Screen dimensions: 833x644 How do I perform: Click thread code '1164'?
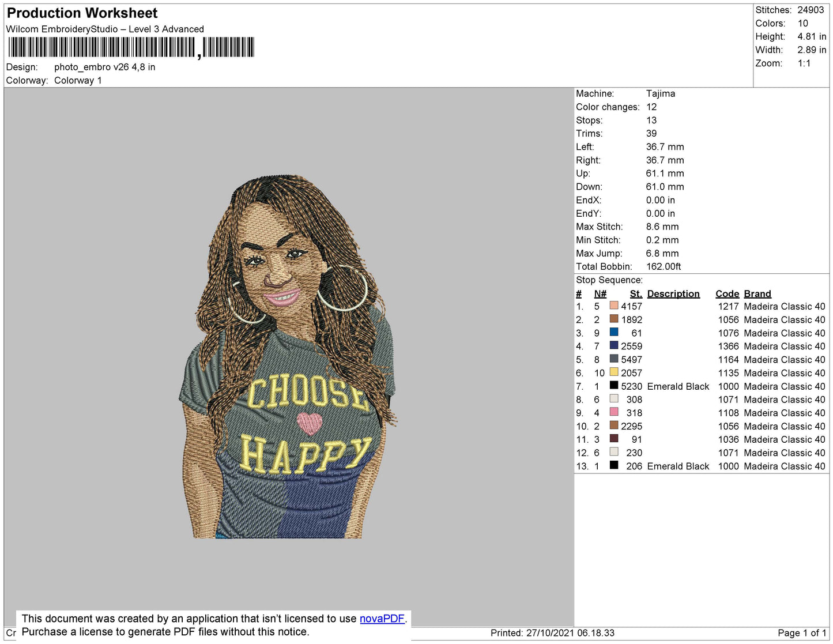(x=728, y=359)
